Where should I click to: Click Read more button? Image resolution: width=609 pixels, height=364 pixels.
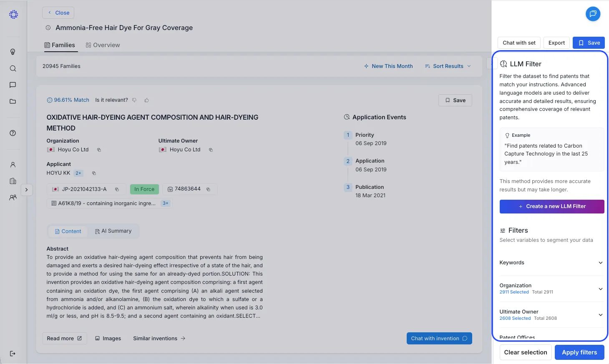[65, 338]
